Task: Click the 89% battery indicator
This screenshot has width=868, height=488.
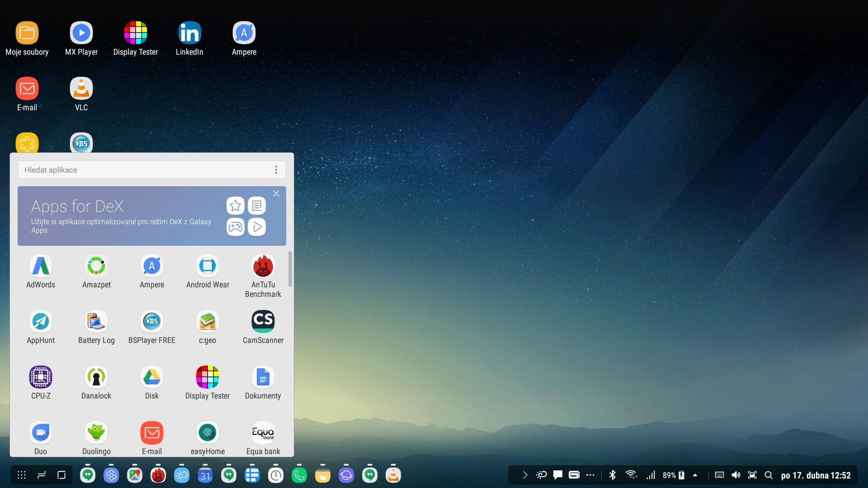Action: [x=674, y=475]
